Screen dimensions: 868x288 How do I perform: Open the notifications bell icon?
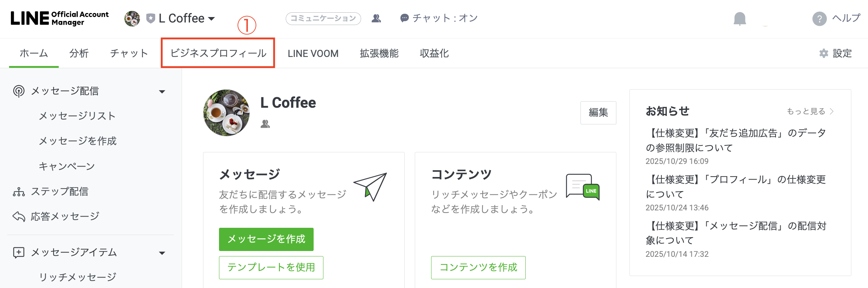(x=740, y=19)
